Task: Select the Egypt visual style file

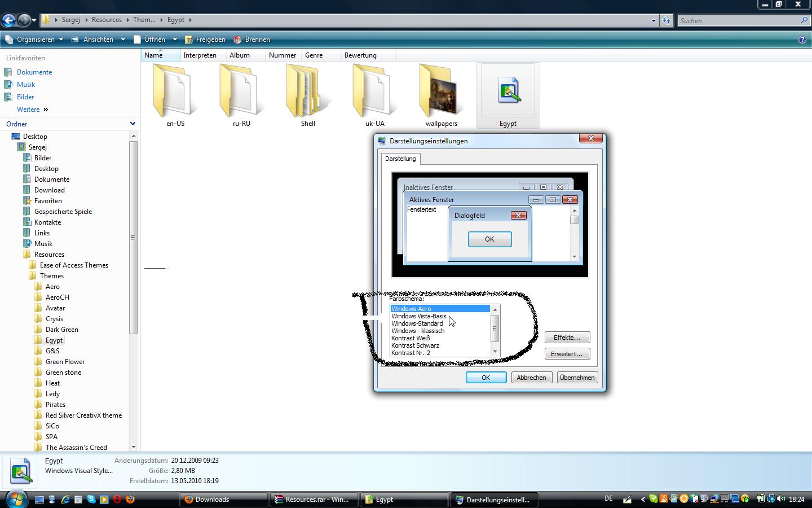Action: pyautogui.click(x=508, y=95)
